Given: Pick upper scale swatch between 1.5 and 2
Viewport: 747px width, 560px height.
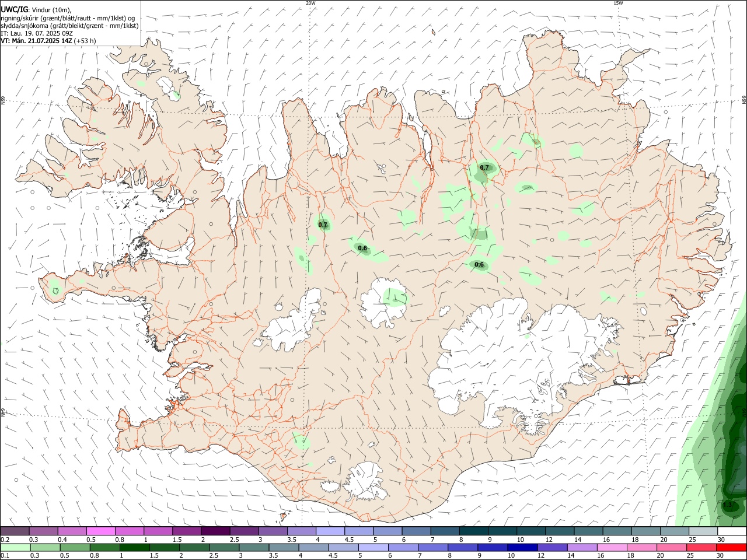Looking at the screenshot, I should tap(187, 531).
